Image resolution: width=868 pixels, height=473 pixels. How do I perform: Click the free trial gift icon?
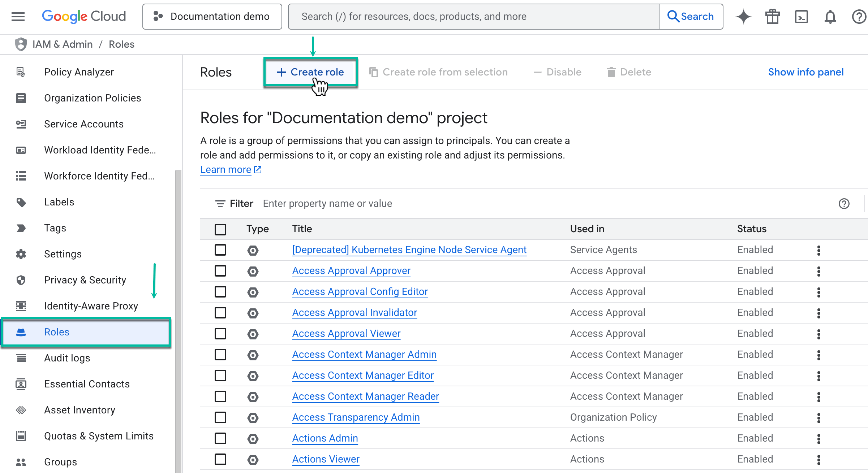pos(772,16)
